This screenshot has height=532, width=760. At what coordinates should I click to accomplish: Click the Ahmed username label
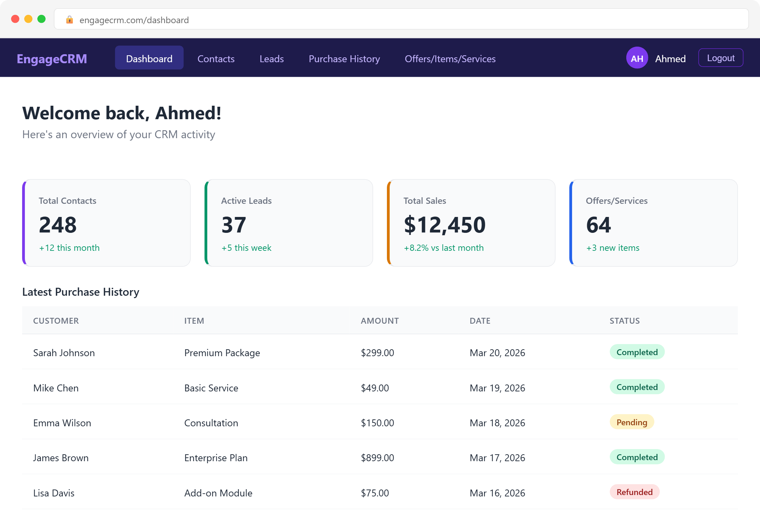670,59
